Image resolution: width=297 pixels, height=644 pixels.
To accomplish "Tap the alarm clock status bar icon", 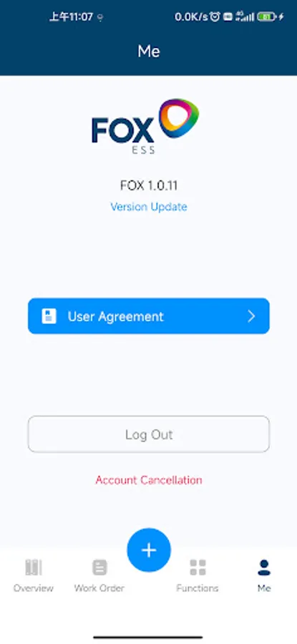I will (x=215, y=17).
